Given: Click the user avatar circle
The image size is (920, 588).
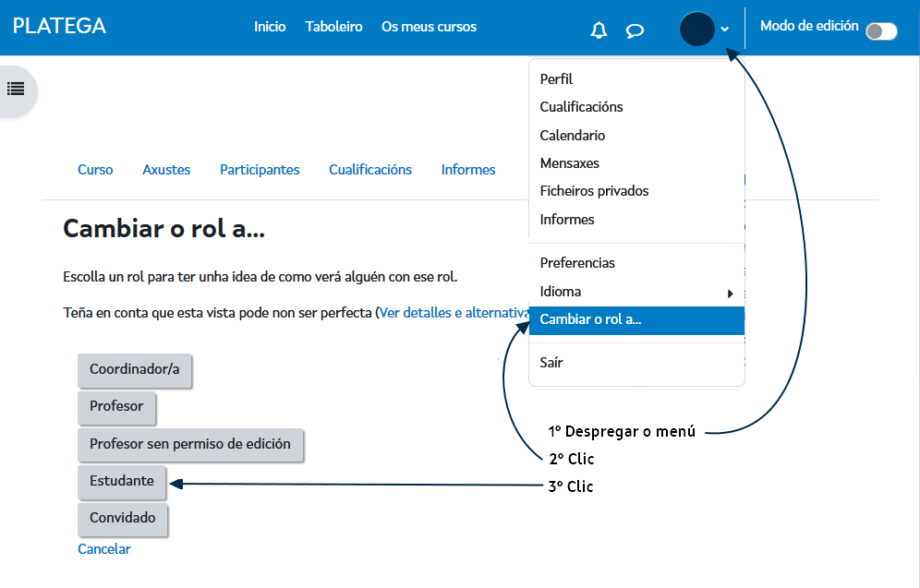Looking at the screenshot, I should [x=696, y=29].
